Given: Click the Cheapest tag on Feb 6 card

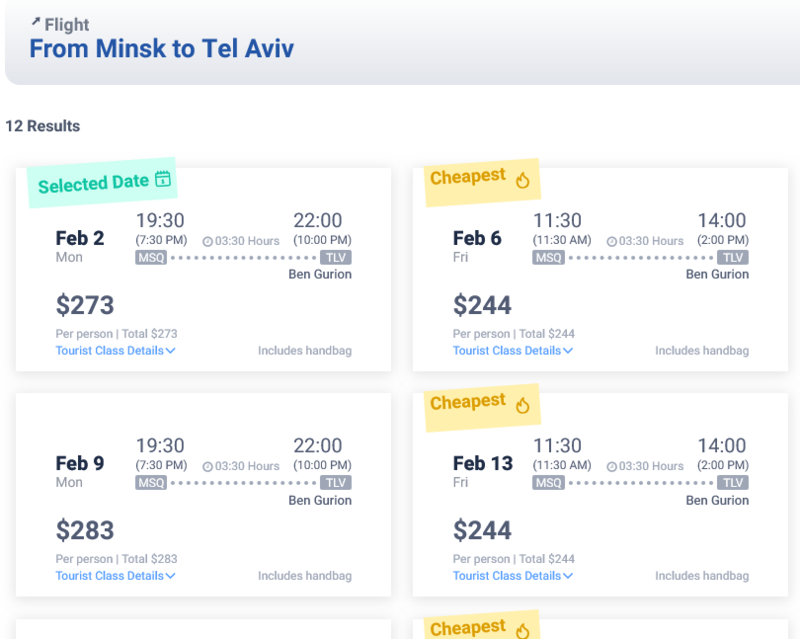Looking at the screenshot, I should coord(468,177).
